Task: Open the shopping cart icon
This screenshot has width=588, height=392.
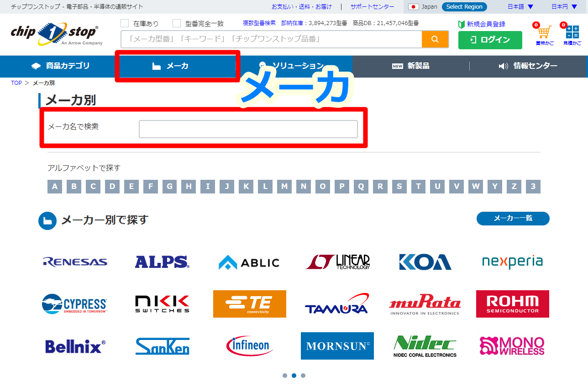Action: (x=544, y=33)
